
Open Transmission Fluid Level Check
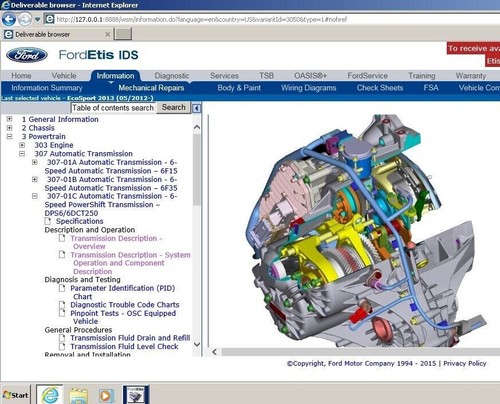click(124, 347)
